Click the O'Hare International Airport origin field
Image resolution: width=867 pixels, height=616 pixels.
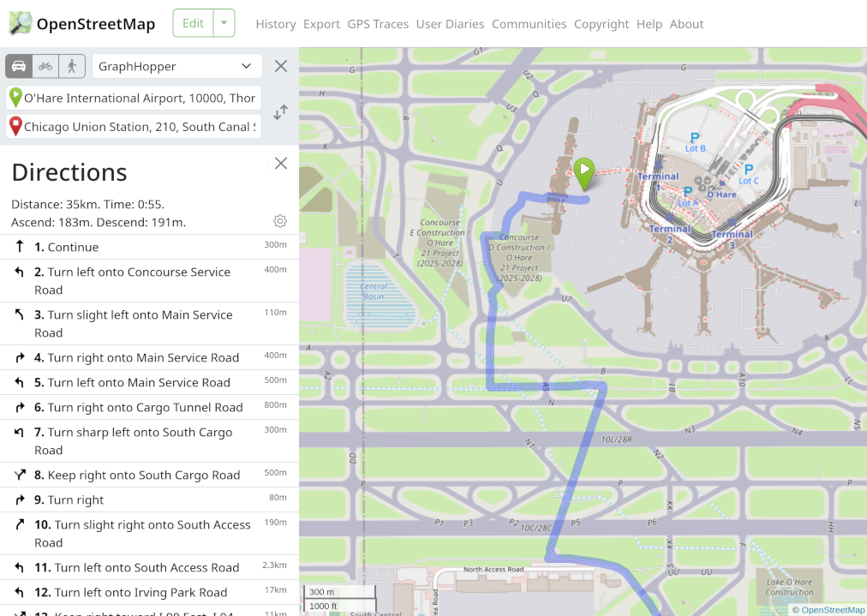[134, 98]
